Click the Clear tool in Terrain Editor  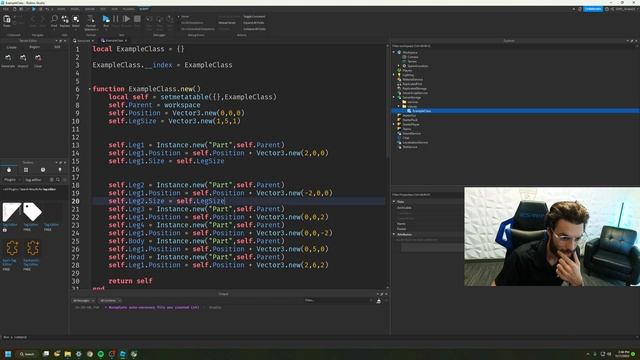(x=38, y=61)
